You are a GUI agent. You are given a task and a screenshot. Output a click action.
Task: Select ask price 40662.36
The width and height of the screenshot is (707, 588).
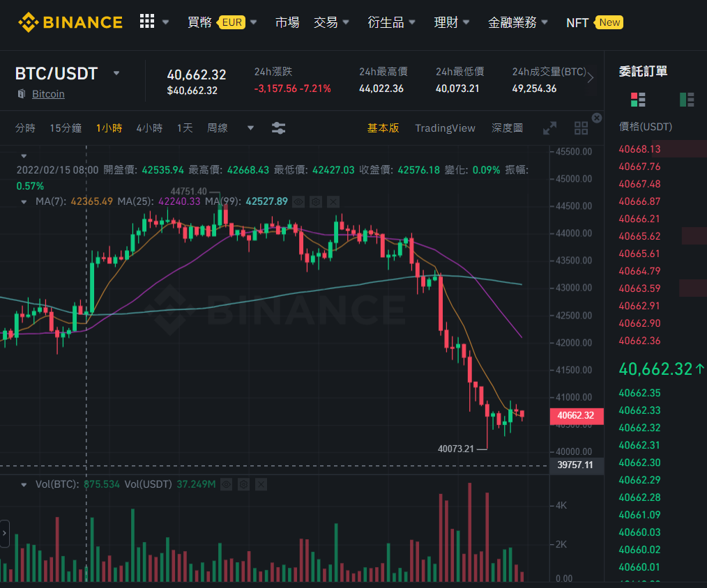point(639,341)
